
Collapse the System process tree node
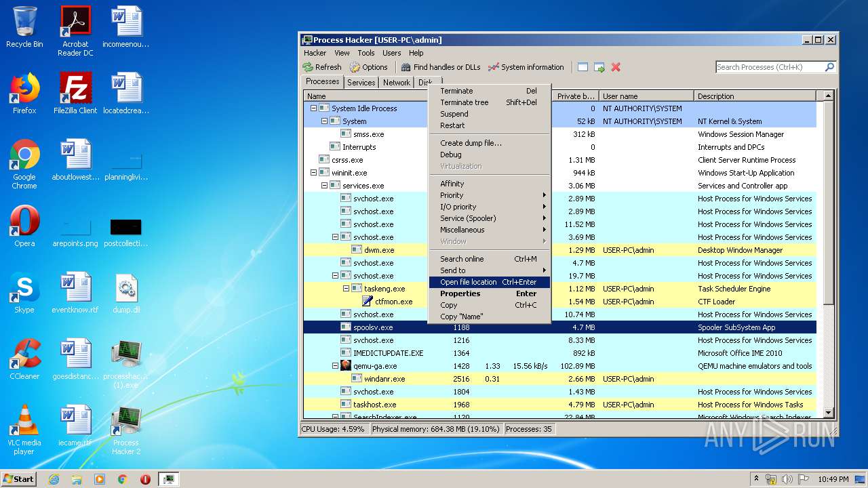coord(324,121)
